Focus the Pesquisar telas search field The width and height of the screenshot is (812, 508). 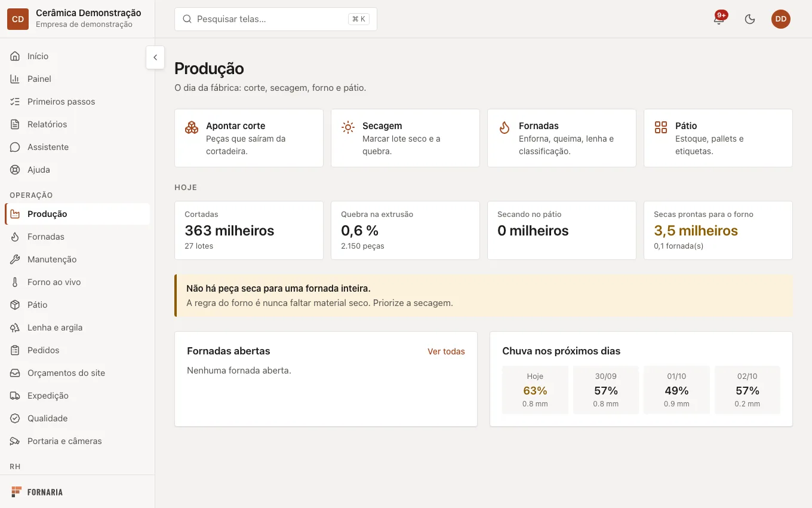[276, 19]
